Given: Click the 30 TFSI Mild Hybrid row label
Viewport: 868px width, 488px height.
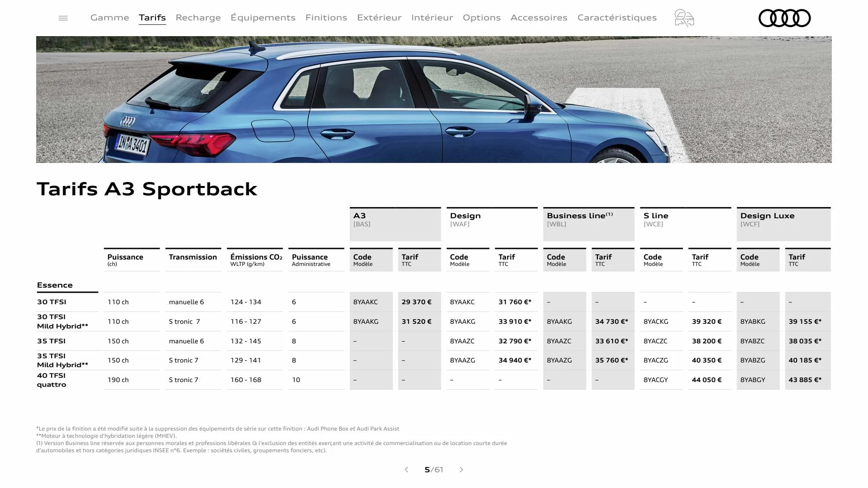Looking at the screenshot, I should (63, 322).
